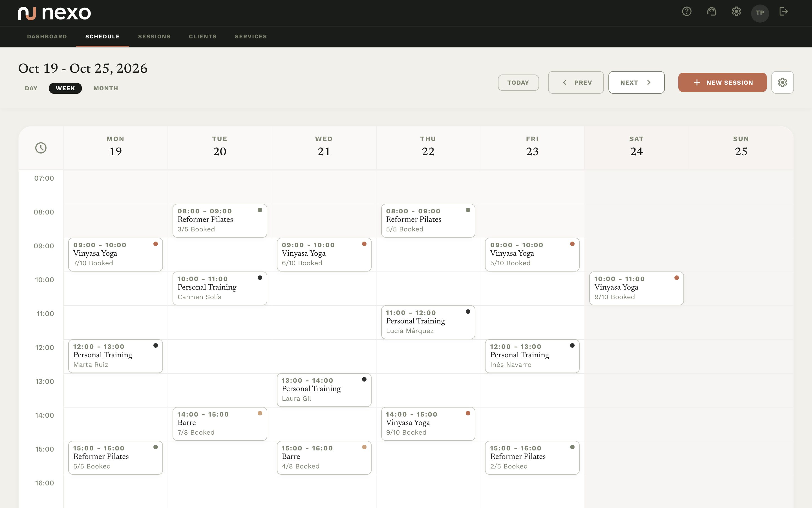
Task: Open the help question mark icon
Action: 687,12
